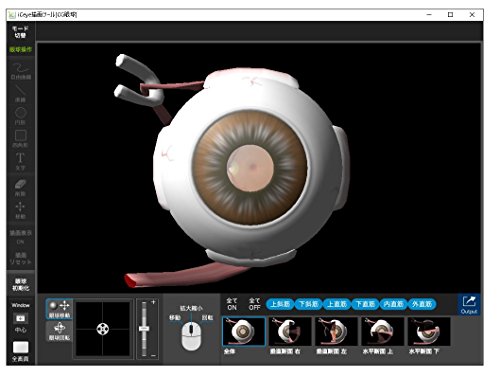This screenshot has height=377, width=500.
Task: Click the zoom slider handle
Action: pos(144,329)
